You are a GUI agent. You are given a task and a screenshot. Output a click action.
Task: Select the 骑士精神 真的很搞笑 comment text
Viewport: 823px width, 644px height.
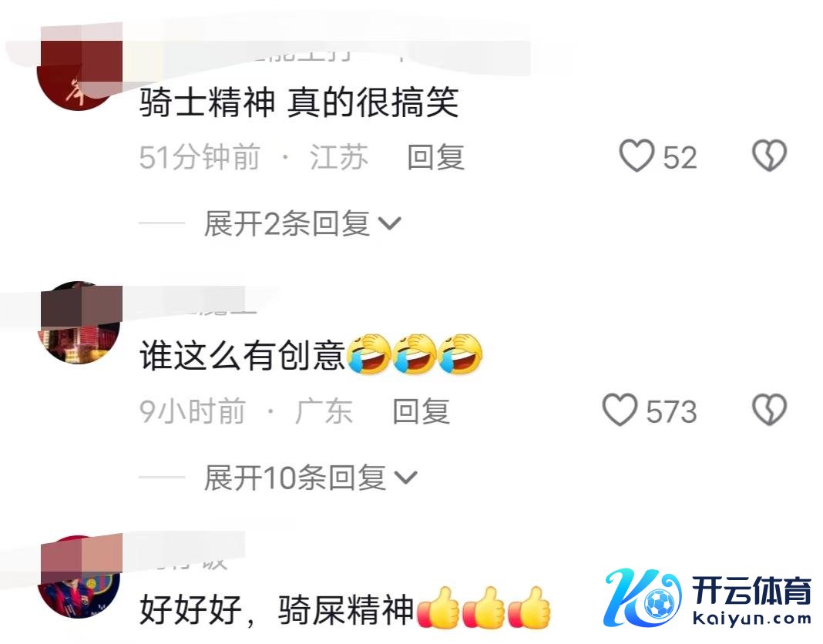click(x=299, y=102)
